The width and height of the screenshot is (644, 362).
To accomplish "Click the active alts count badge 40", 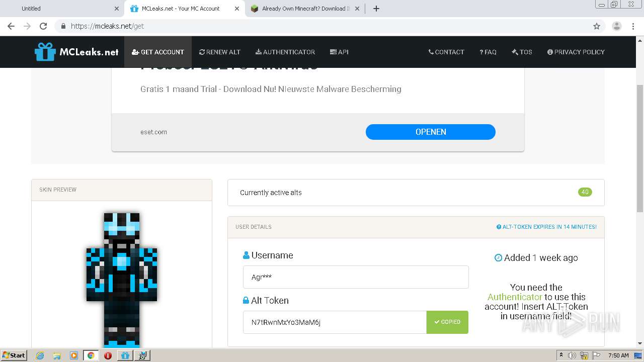I will [x=585, y=192].
